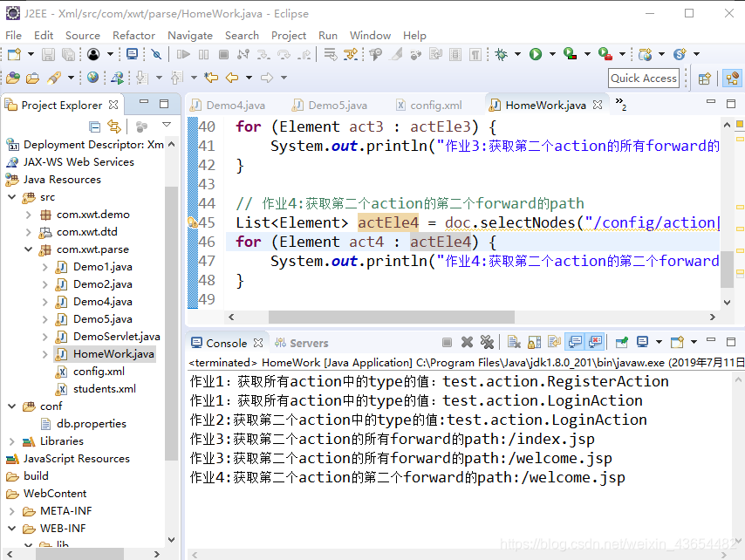Click the Back navigation yellow arrow
Image resolution: width=745 pixels, height=560 pixels.
(232, 78)
